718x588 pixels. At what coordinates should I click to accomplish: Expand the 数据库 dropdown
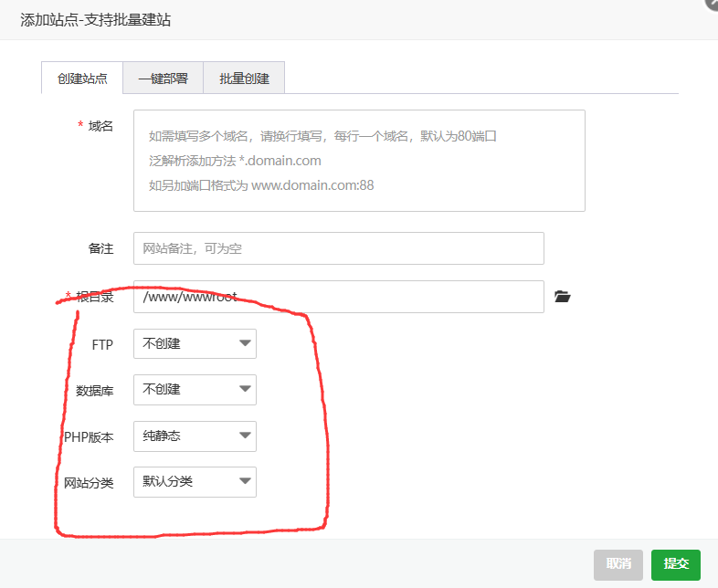tap(195, 390)
